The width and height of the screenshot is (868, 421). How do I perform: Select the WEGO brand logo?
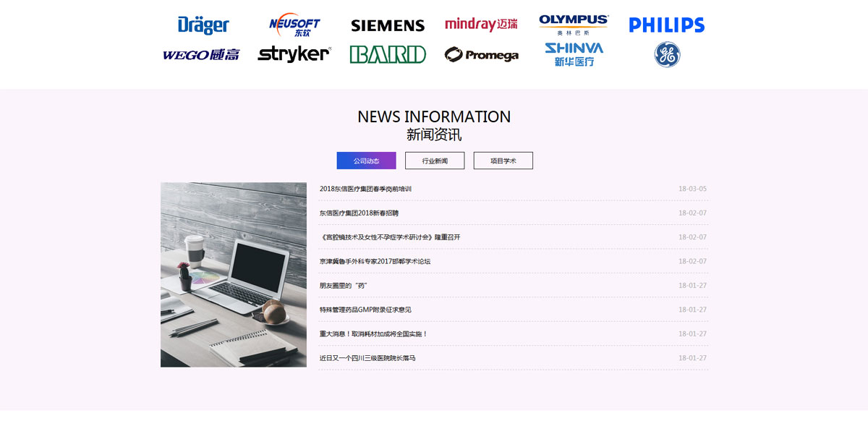(201, 55)
